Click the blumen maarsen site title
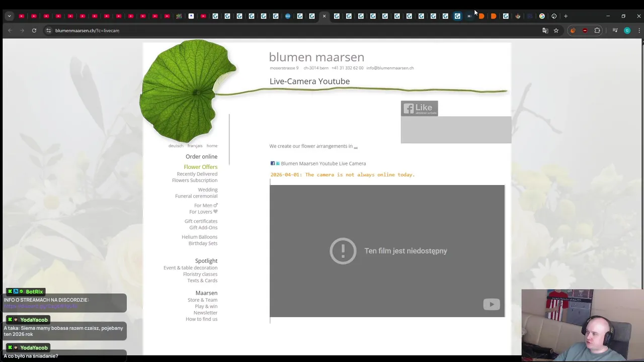The image size is (644, 362). click(316, 57)
